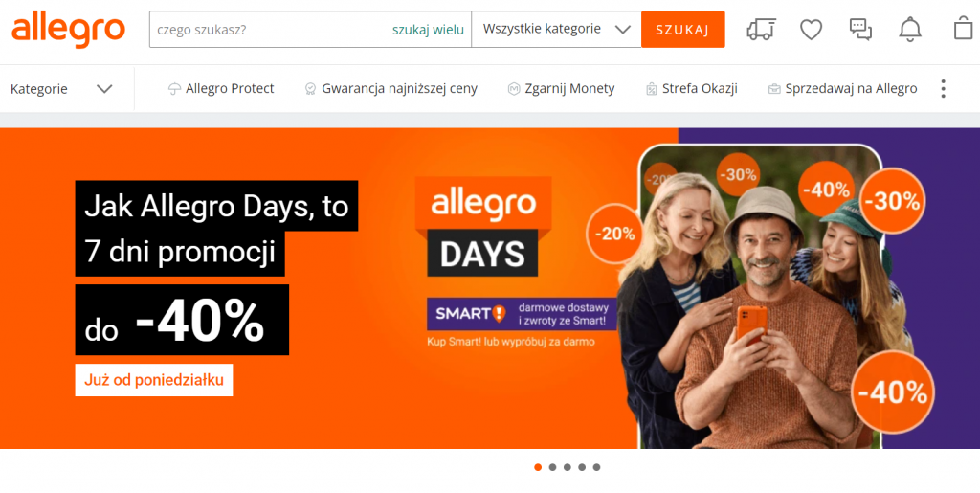Open the shopping bag cart icon
This screenshot has width=980, height=493.
(963, 28)
